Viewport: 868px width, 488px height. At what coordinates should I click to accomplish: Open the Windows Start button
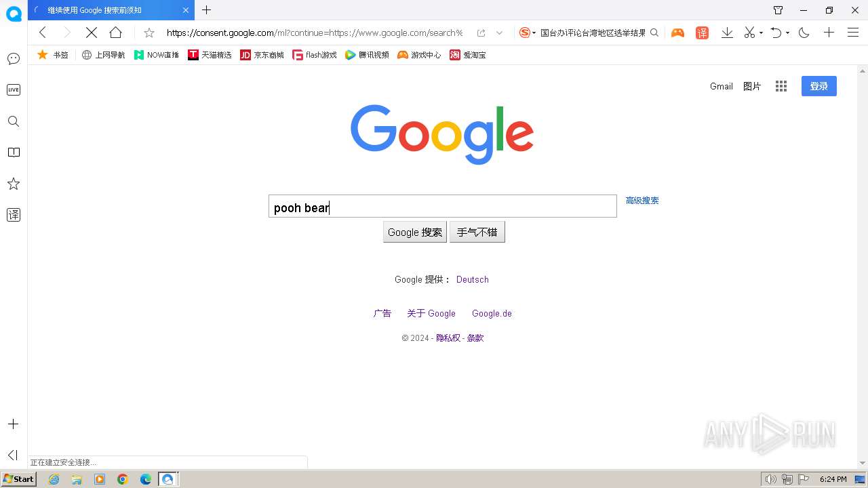18,479
